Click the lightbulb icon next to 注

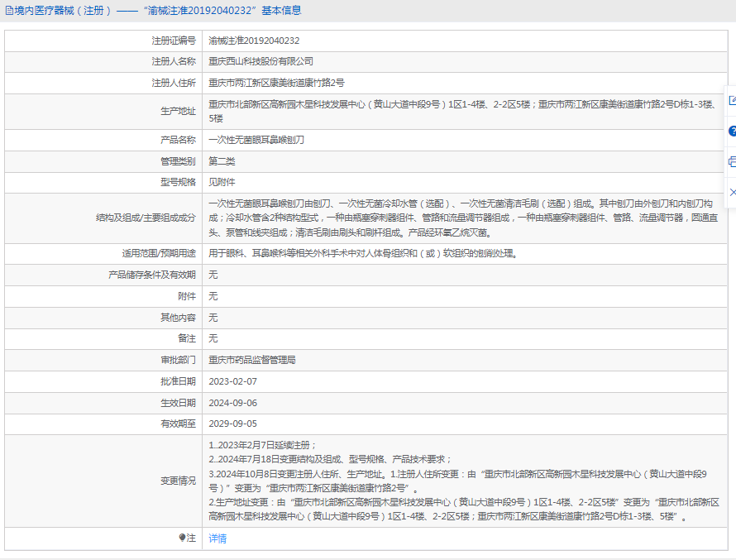pyautogui.click(x=183, y=538)
